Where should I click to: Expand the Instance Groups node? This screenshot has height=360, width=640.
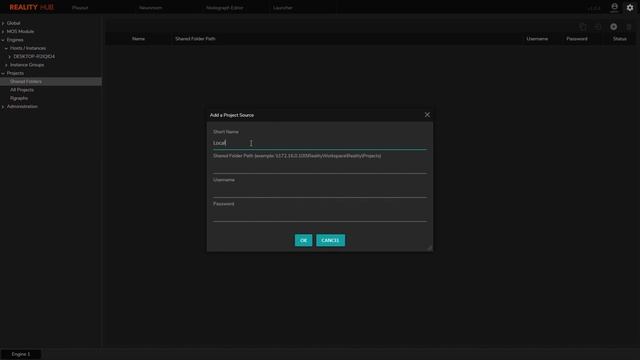coord(6,65)
